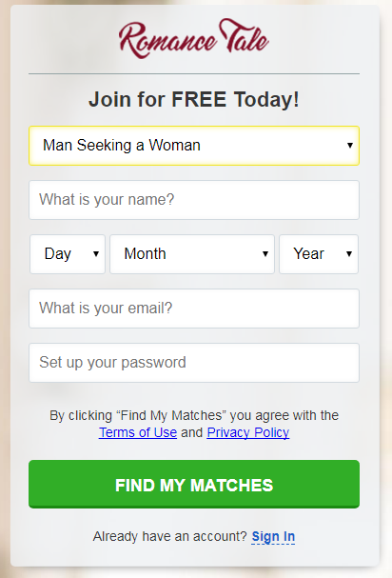Focus the What is your email field
392x578 pixels.
tap(194, 309)
